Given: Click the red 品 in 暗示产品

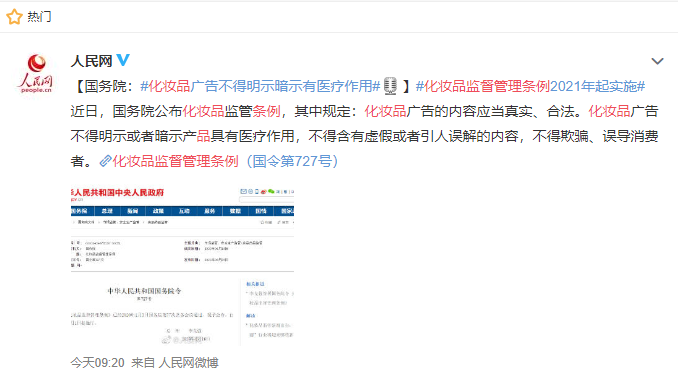Looking at the screenshot, I should (x=203, y=136).
